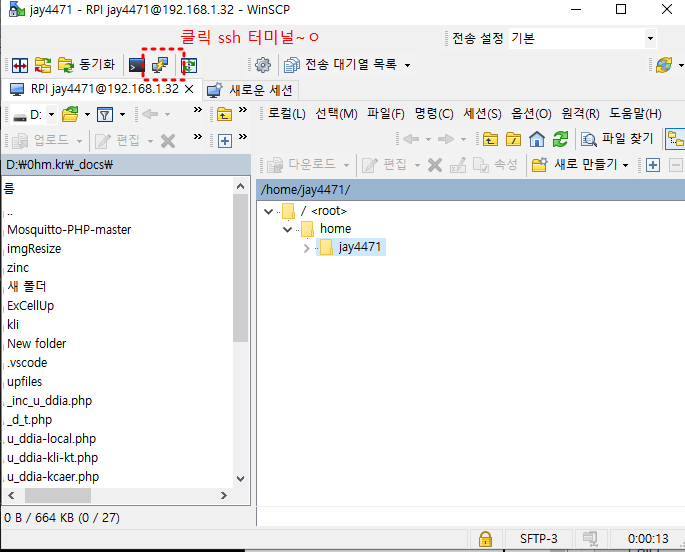Image resolution: width=685 pixels, height=552 pixels.
Task: Select the u_ddia-local.php file
Action: 52,439
